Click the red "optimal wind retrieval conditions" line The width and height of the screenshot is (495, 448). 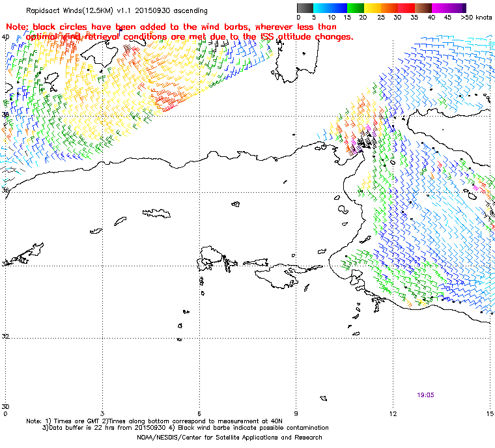[190, 37]
